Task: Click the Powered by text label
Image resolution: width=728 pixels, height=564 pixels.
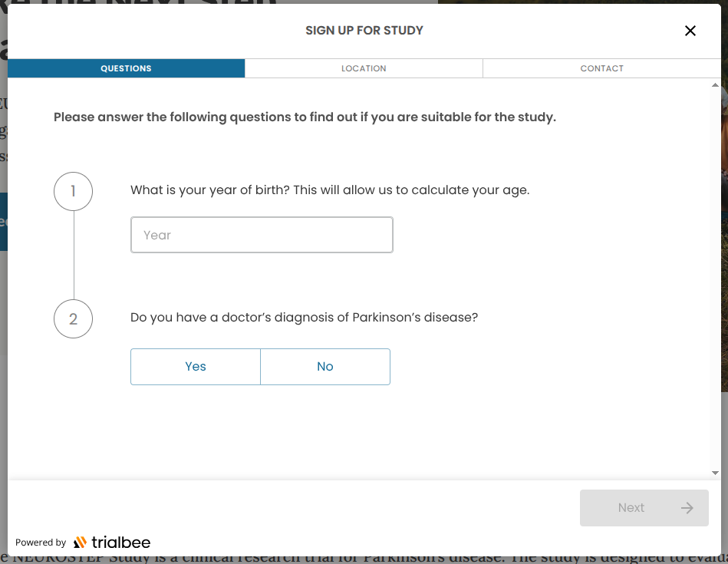Action: [40, 543]
